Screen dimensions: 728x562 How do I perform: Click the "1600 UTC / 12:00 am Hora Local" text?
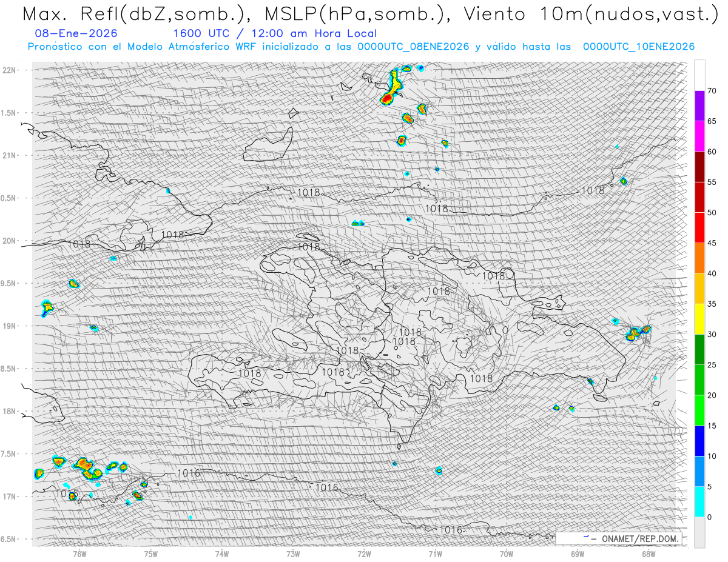[275, 34]
